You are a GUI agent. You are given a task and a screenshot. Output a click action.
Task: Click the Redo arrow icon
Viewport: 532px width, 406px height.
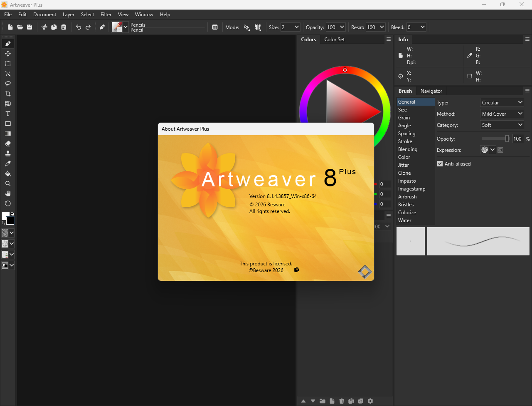[x=88, y=27]
